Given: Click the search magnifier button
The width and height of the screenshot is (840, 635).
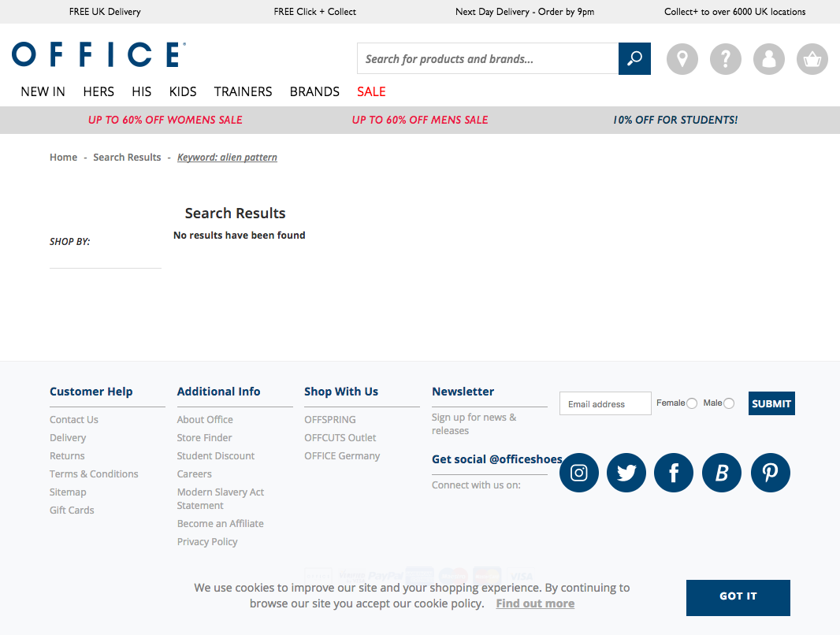Looking at the screenshot, I should coord(634,59).
